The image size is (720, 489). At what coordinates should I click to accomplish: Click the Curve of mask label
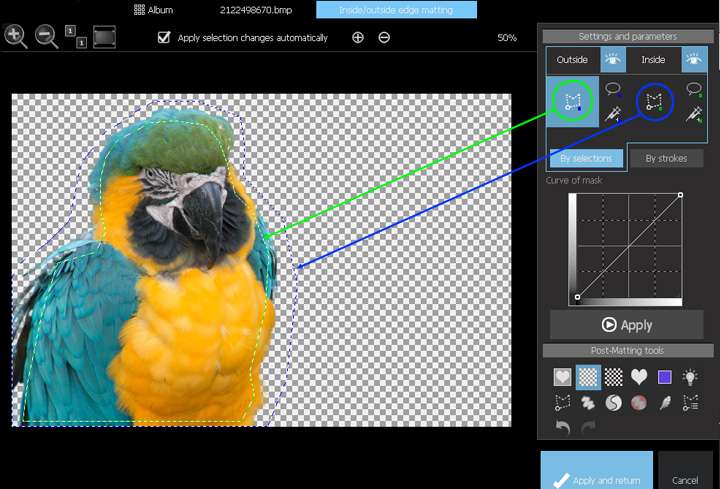tap(574, 180)
